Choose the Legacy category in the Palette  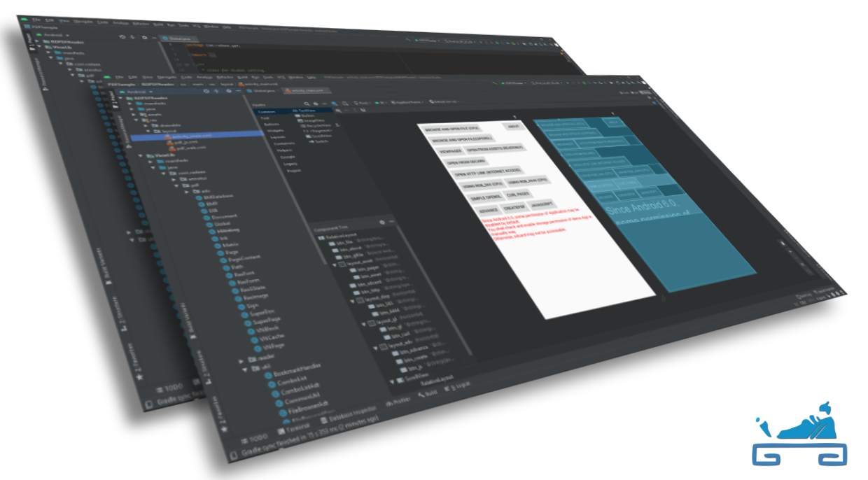290,164
